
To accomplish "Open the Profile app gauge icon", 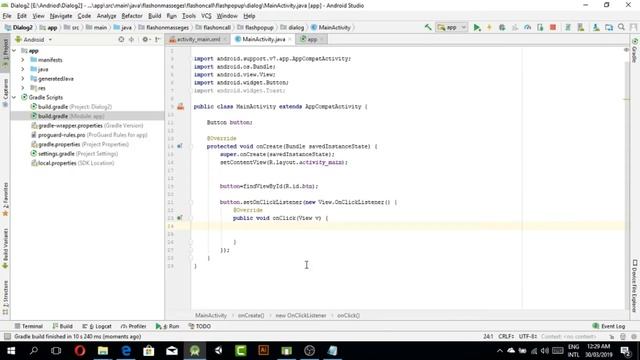I will 527,27.
